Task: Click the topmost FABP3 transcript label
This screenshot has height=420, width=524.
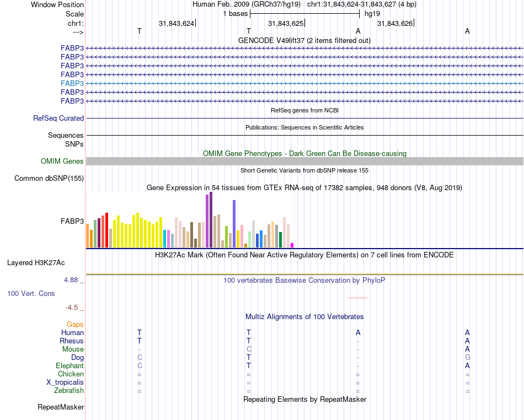Action: [72, 48]
